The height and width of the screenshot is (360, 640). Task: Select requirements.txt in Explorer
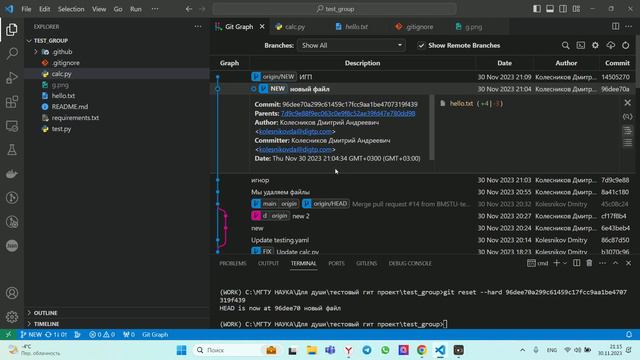[75, 118]
